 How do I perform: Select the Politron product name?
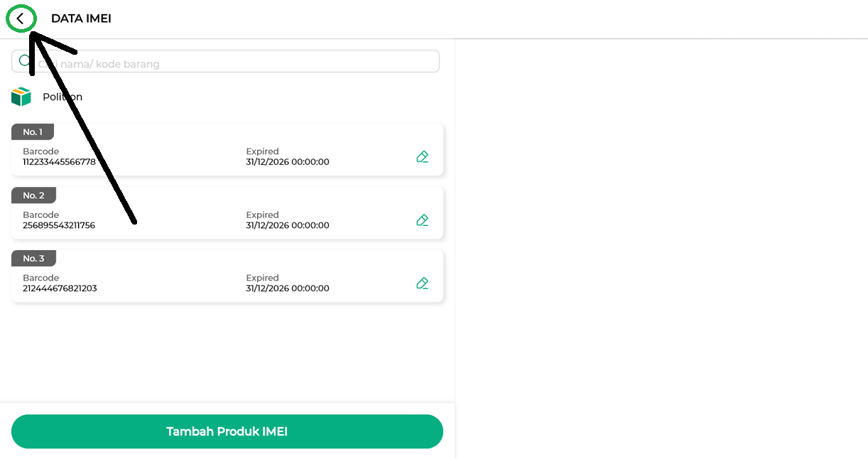coord(63,97)
